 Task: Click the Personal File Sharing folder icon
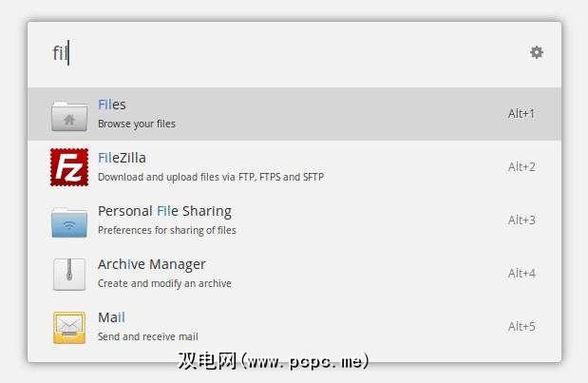pos(69,220)
